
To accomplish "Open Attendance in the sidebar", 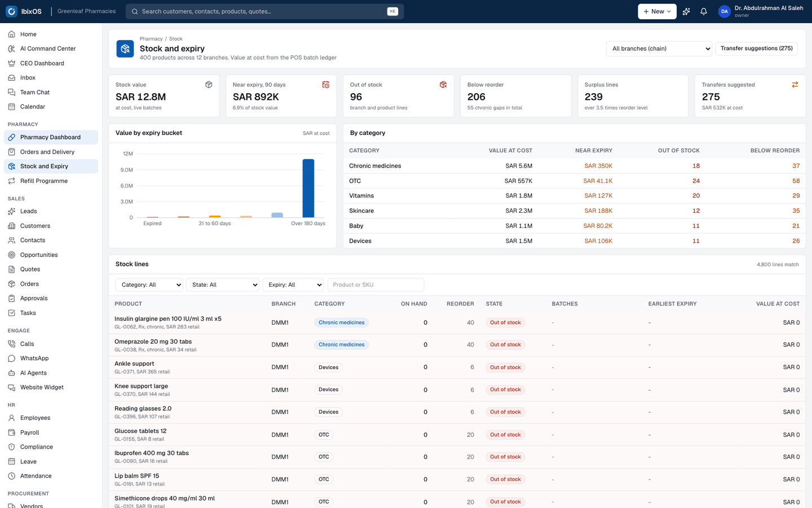I will 51,476.
